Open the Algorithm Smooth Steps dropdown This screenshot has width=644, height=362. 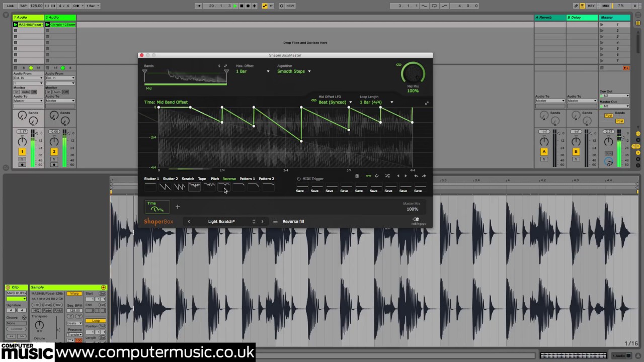(x=294, y=71)
